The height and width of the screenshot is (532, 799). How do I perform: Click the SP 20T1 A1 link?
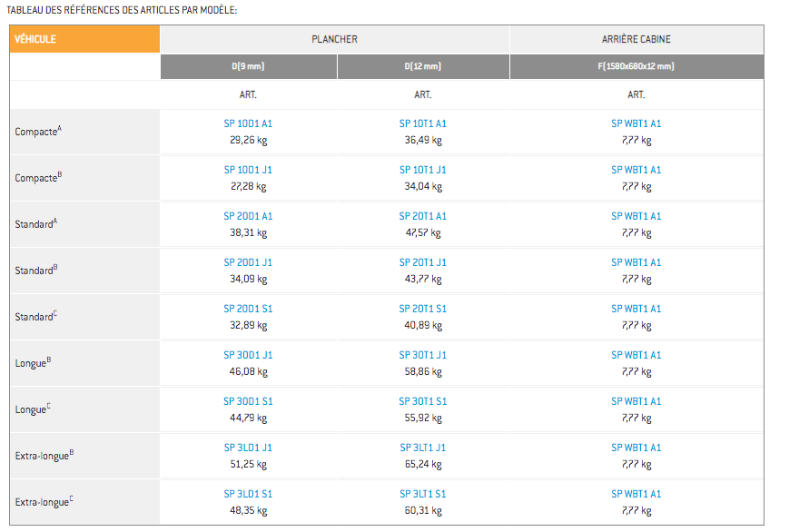click(x=422, y=216)
